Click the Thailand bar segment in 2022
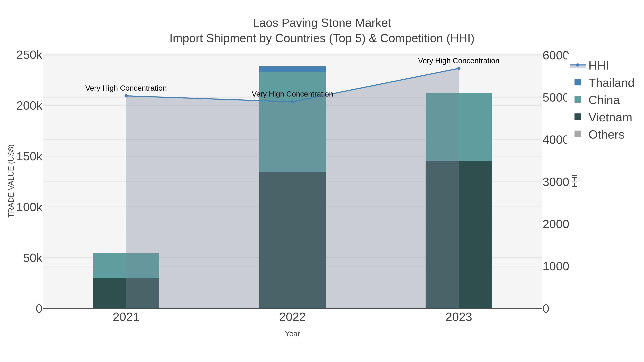This screenshot has height=362, width=644. click(292, 69)
